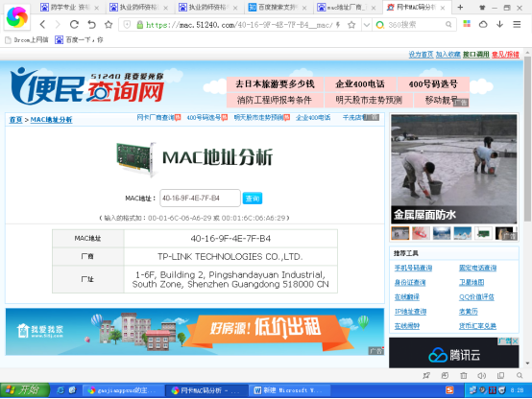532x399 pixels.
Task: Click the 360 search magnifier icon
Action: point(448,24)
